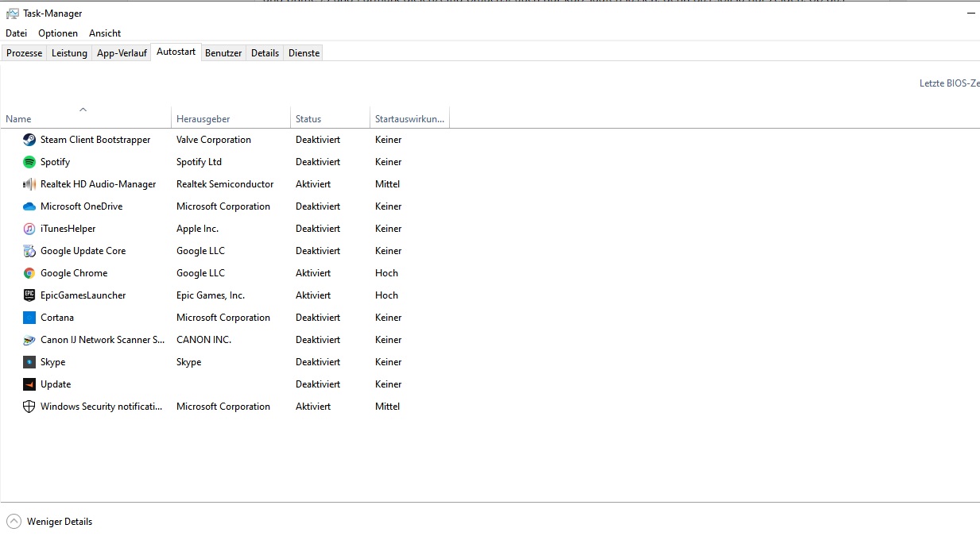
Task: Switch to the Leistung tab
Action: tap(70, 53)
